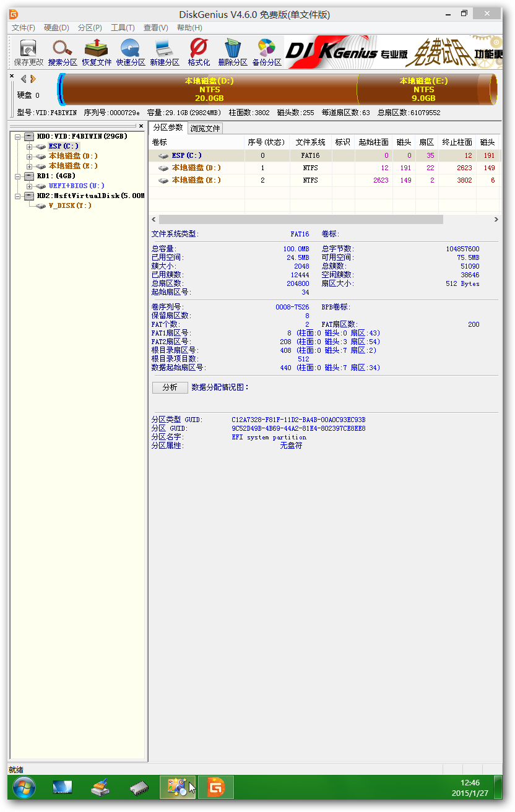Click the DiskGenius 专业版 banner advertisement
The image size is (515, 812).
[393, 51]
